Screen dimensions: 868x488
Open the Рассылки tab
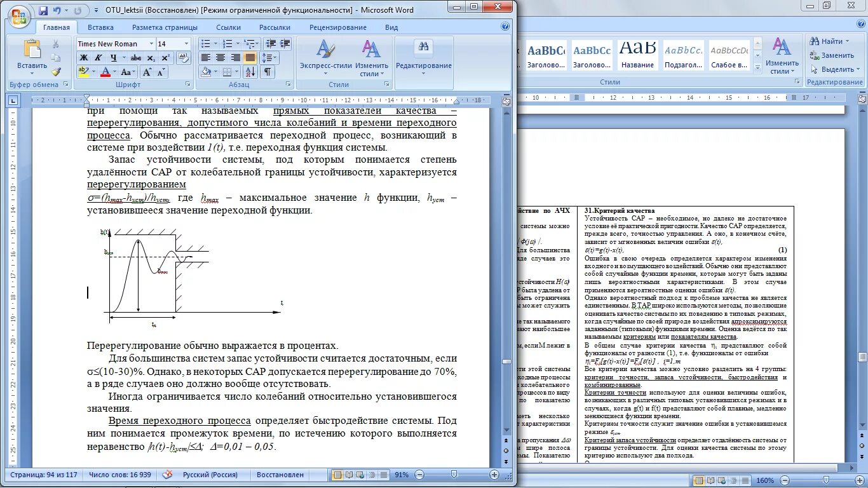(275, 27)
